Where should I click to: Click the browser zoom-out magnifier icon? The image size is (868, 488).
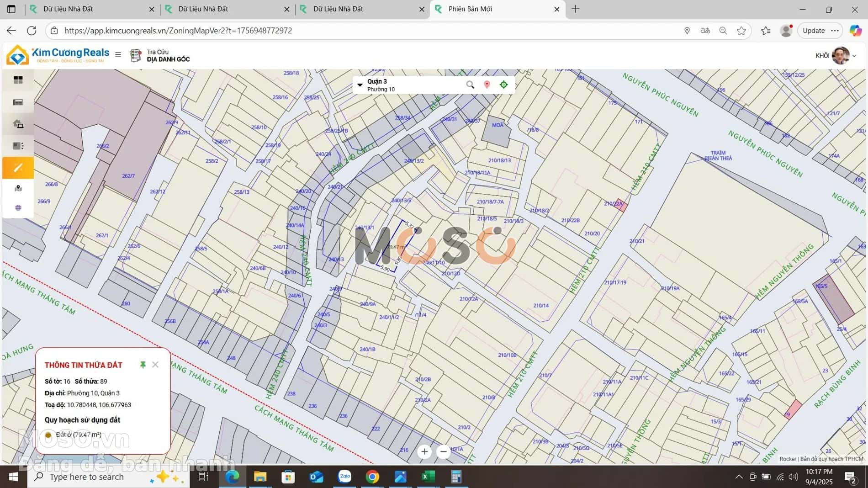tap(723, 31)
